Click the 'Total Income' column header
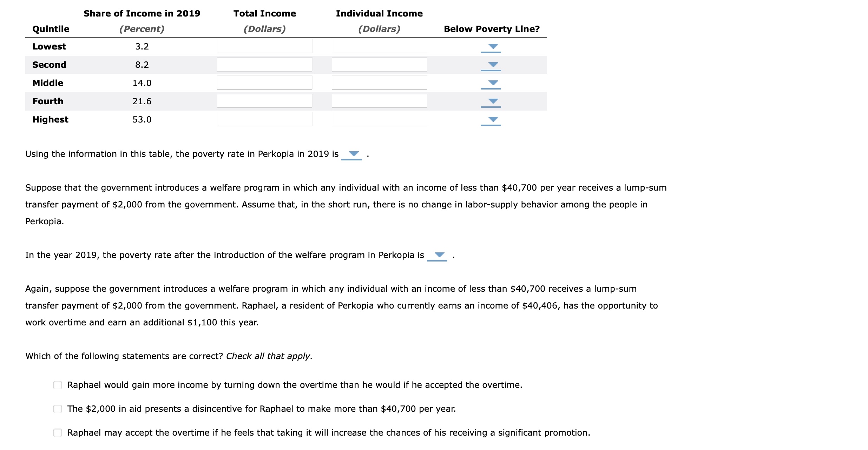This screenshot has width=868, height=450. coord(265,13)
